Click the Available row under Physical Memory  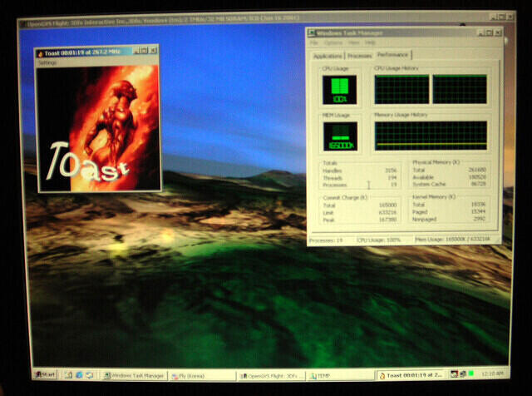[x=449, y=177]
